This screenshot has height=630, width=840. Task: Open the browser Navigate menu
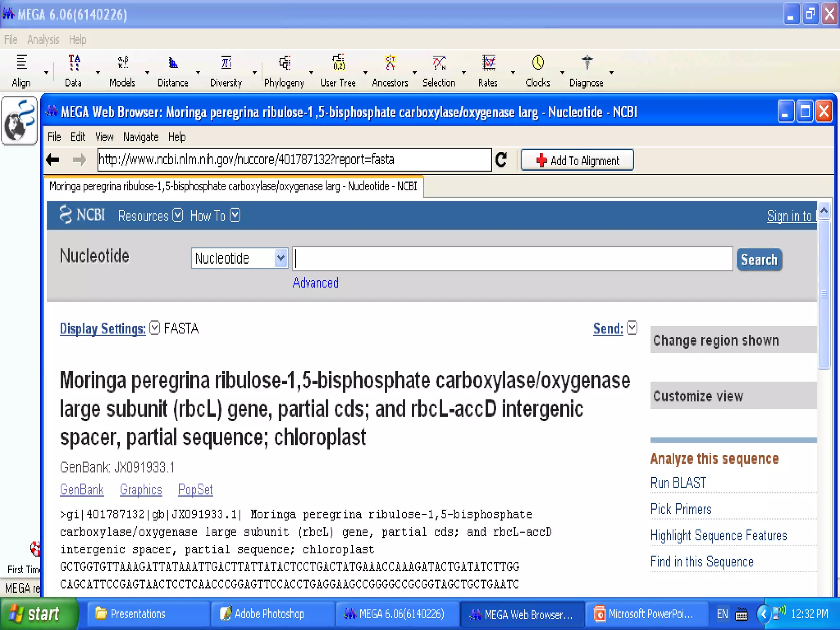(141, 137)
